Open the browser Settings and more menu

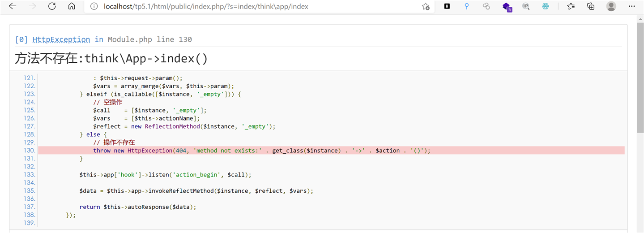pos(631,6)
